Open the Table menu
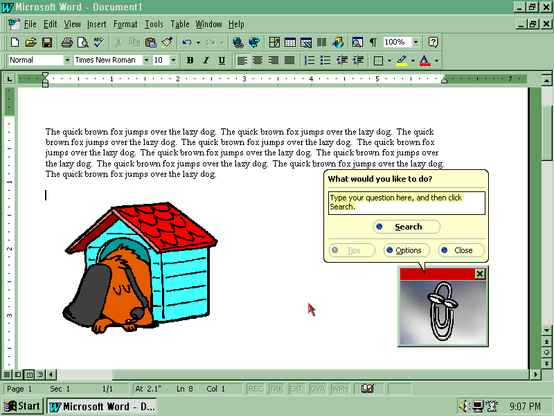Viewport: 554px width, 416px height. click(x=180, y=24)
